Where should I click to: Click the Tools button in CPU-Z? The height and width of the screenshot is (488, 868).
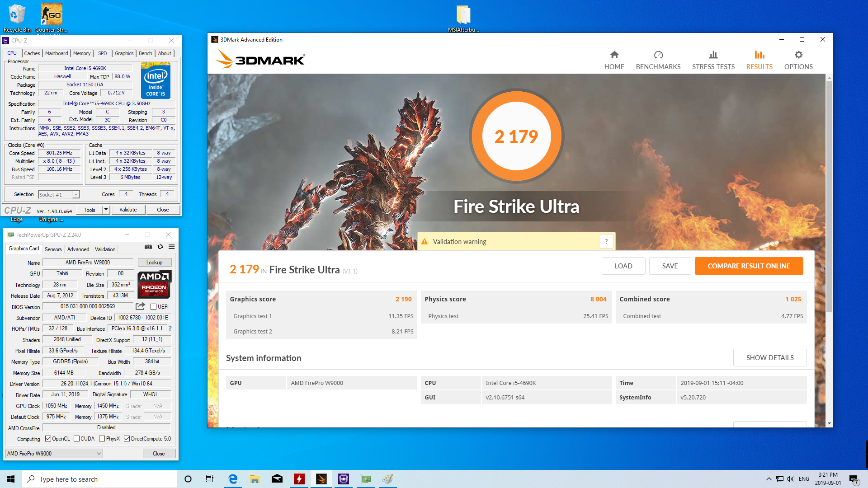pos(90,210)
